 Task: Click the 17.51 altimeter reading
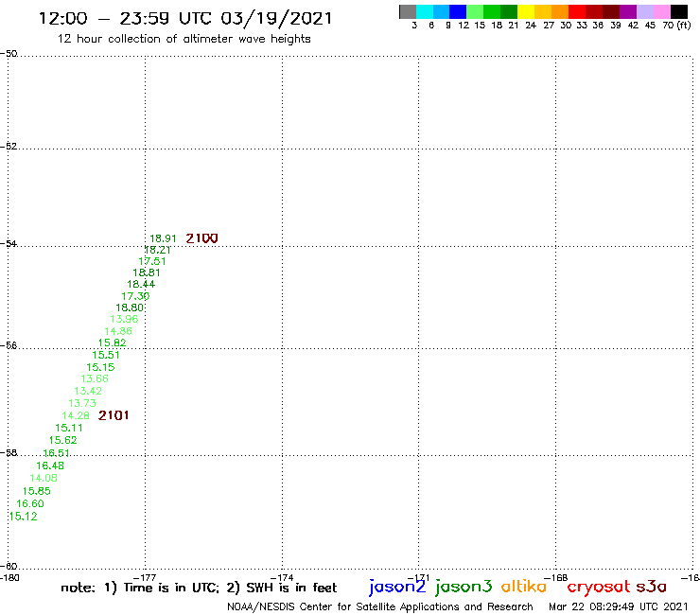coord(151,261)
